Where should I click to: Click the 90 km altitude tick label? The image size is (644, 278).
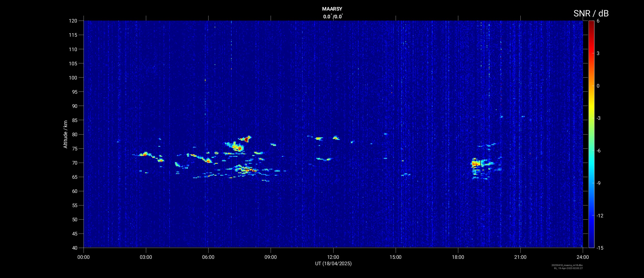point(74,106)
